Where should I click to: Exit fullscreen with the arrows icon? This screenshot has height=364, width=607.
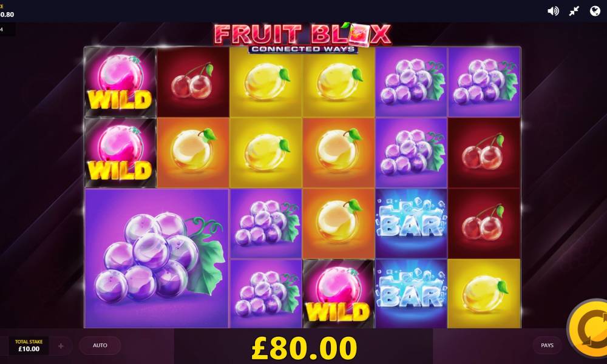click(574, 11)
